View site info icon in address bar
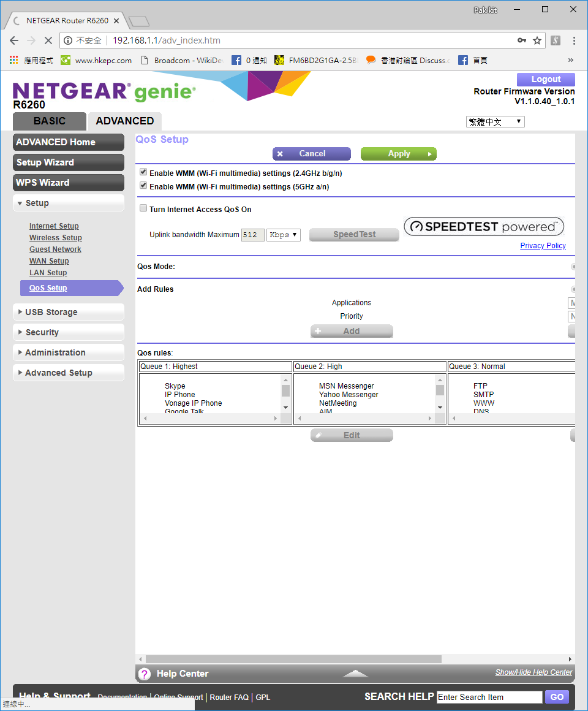The height and width of the screenshot is (711, 588). point(68,40)
